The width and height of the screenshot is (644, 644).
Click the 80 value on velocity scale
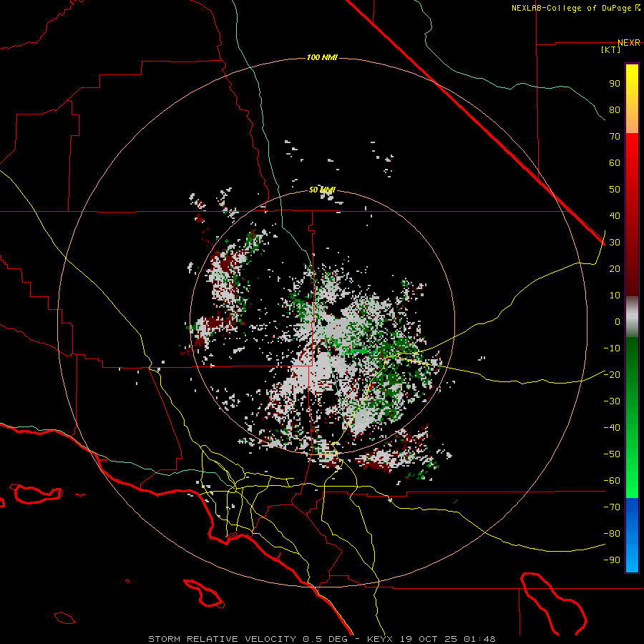(x=615, y=110)
